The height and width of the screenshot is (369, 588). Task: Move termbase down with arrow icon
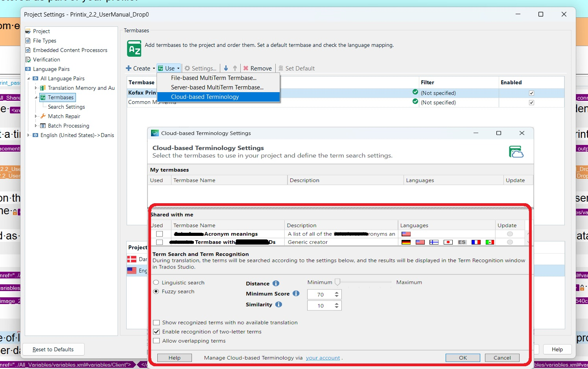point(226,68)
